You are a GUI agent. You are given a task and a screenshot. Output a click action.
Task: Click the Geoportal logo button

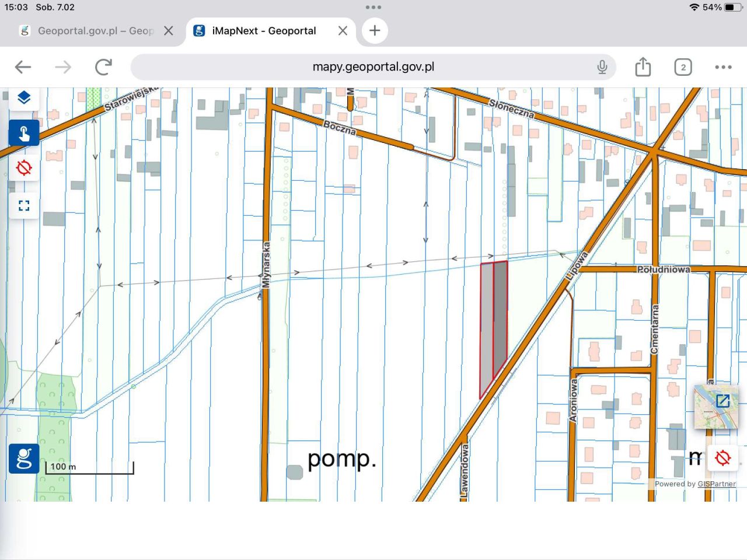pos(24,459)
